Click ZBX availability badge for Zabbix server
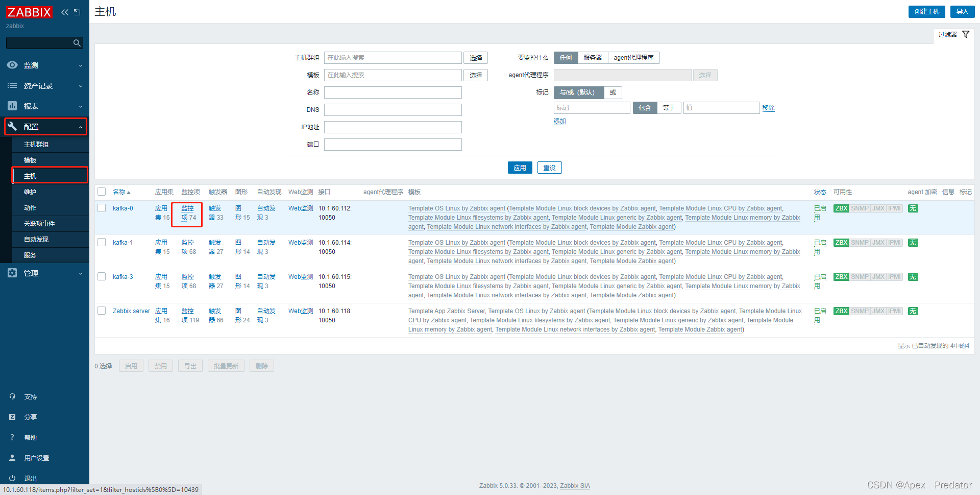Screen dimensions: 980x495 [x=841, y=311]
